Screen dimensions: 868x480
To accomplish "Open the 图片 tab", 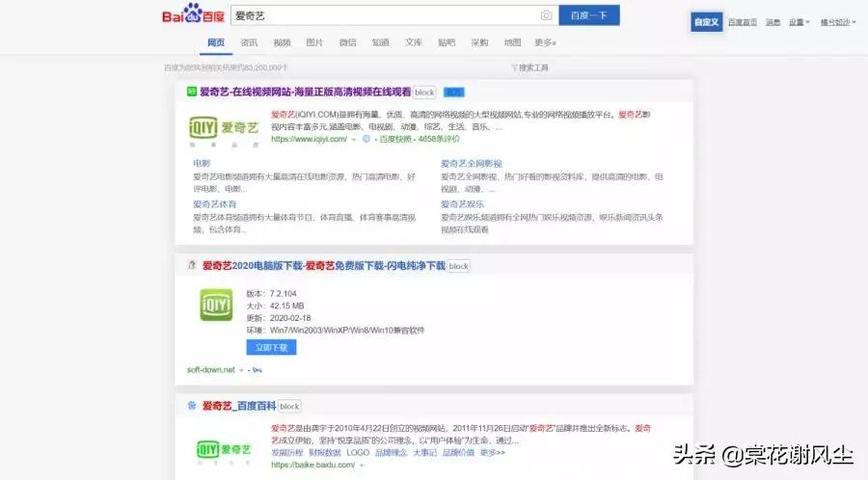I will click(314, 42).
